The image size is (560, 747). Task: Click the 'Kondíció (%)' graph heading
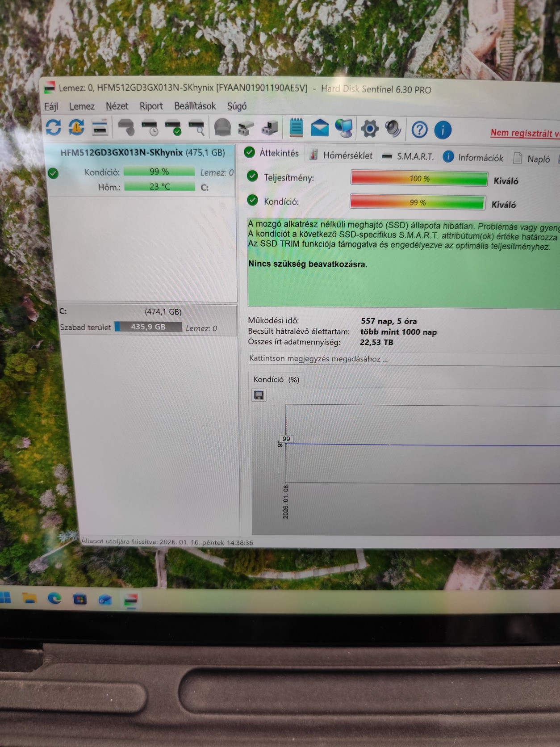pos(276,379)
